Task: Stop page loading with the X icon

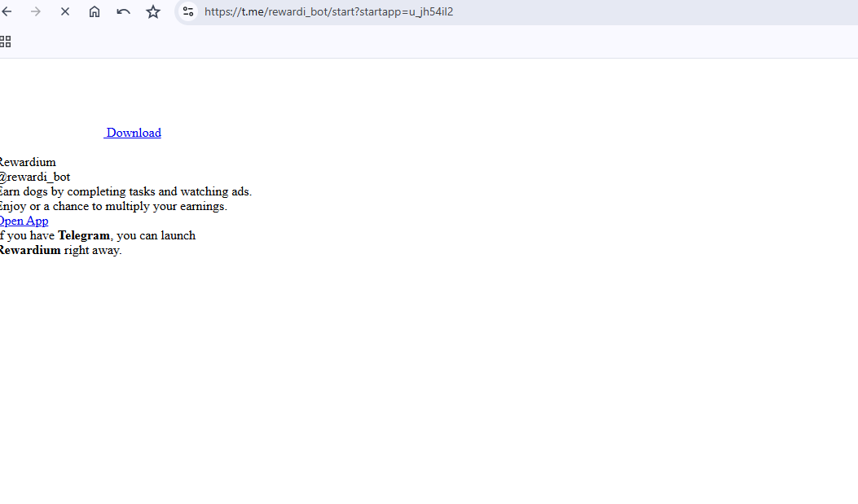Action: tap(65, 11)
